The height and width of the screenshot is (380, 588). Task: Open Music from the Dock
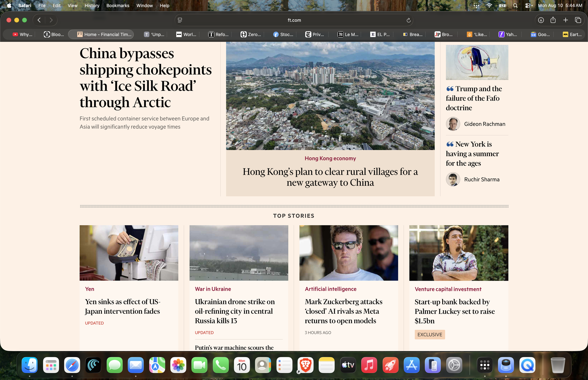369,365
